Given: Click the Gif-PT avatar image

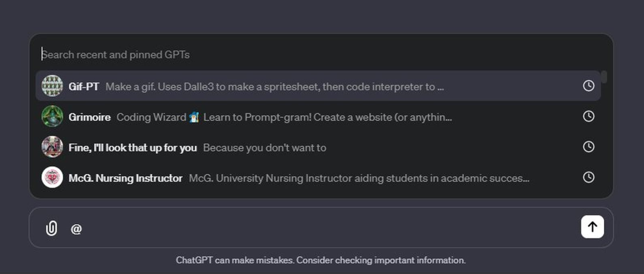Looking at the screenshot, I should tap(52, 86).
